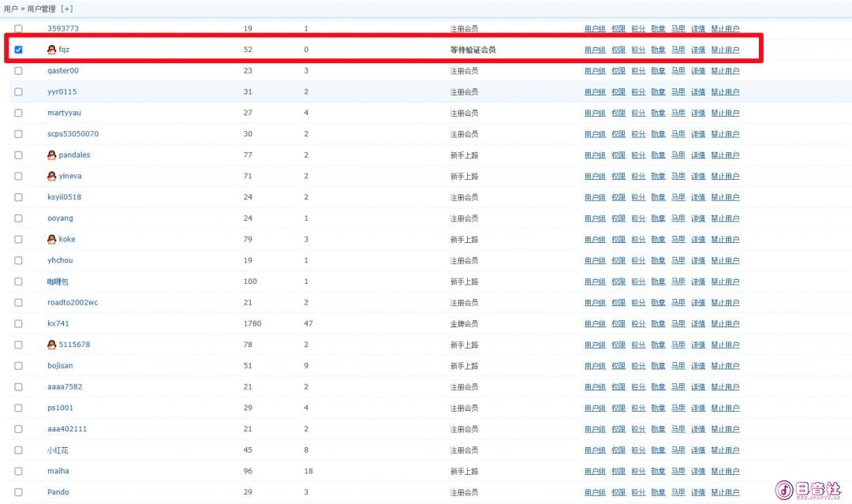Click the QQ penguin icon next to koke
852x504 pixels.
tap(51, 239)
